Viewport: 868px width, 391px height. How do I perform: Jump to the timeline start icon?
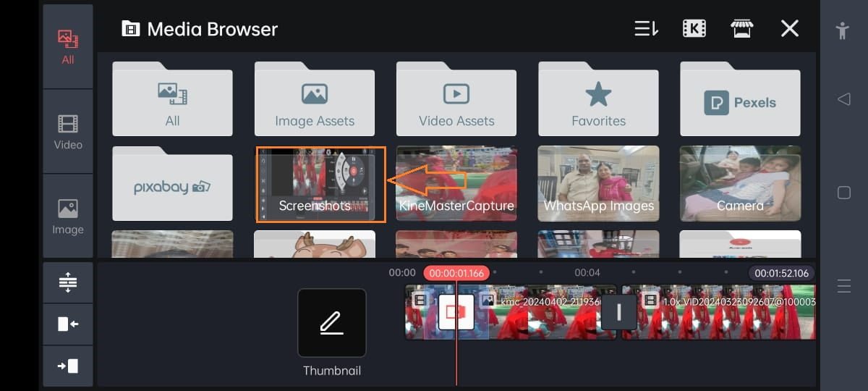tap(67, 324)
